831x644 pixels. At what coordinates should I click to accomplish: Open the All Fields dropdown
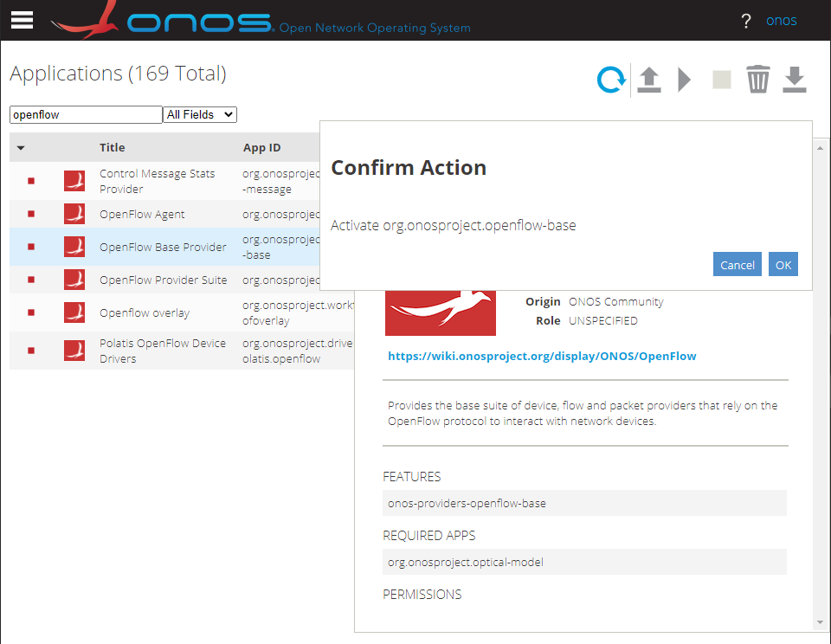click(200, 114)
